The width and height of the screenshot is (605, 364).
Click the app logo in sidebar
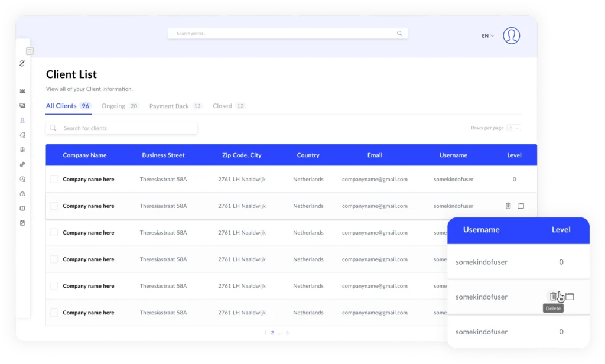point(22,63)
